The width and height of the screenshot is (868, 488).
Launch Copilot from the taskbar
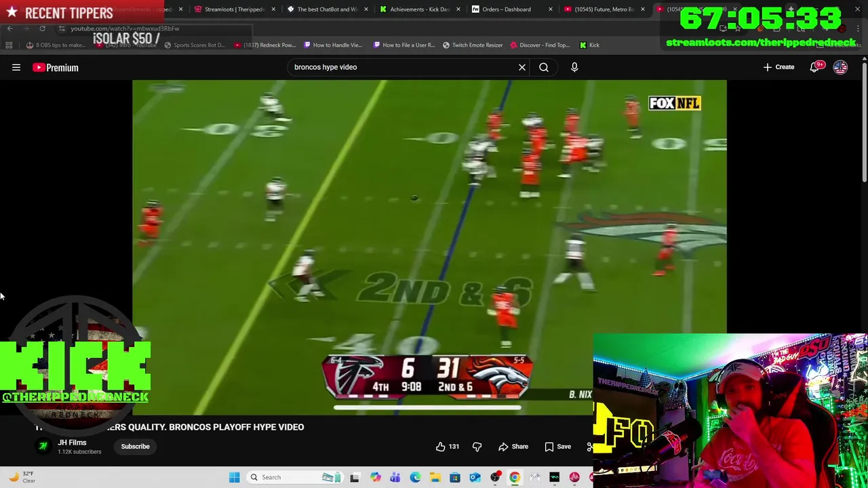pos(375,477)
